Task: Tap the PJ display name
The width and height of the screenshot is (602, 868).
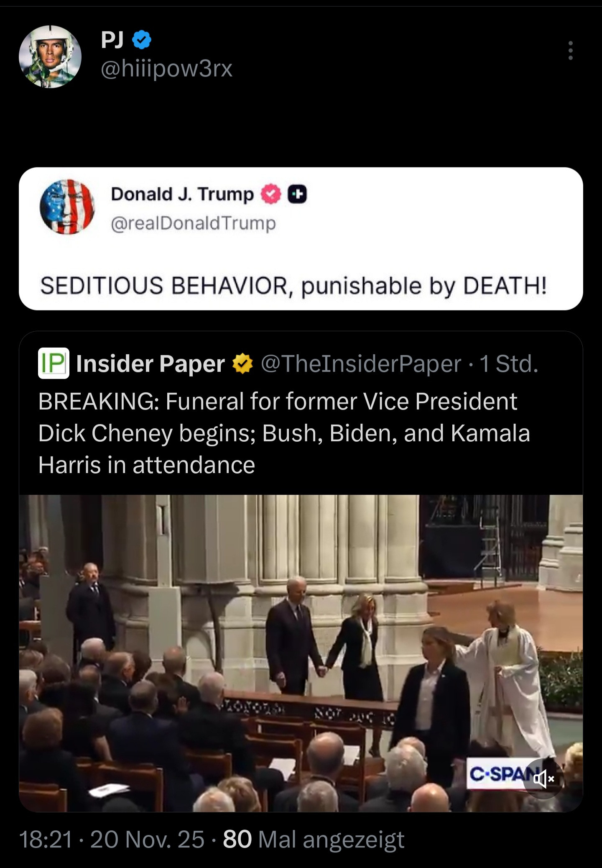Action: (x=112, y=40)
